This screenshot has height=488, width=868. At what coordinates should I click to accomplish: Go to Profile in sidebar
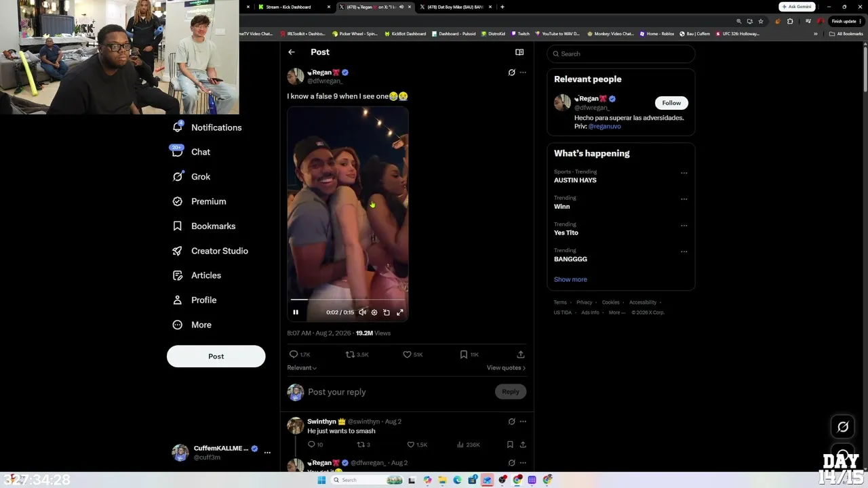[195, 300]
